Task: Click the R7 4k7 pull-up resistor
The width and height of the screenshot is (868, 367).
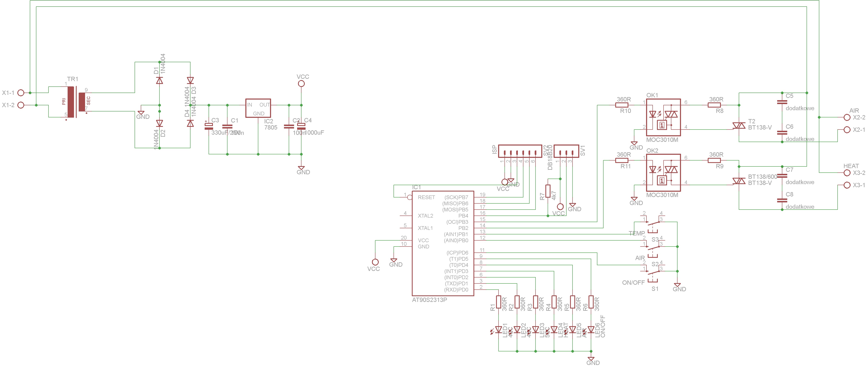Action: point(548,191)
